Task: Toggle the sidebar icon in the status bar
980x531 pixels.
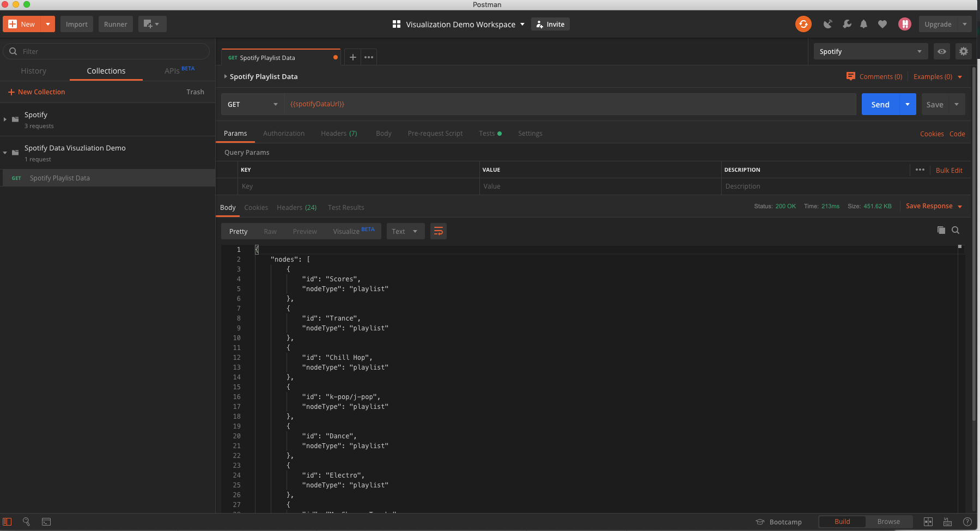Action: (x=7, y=522)
